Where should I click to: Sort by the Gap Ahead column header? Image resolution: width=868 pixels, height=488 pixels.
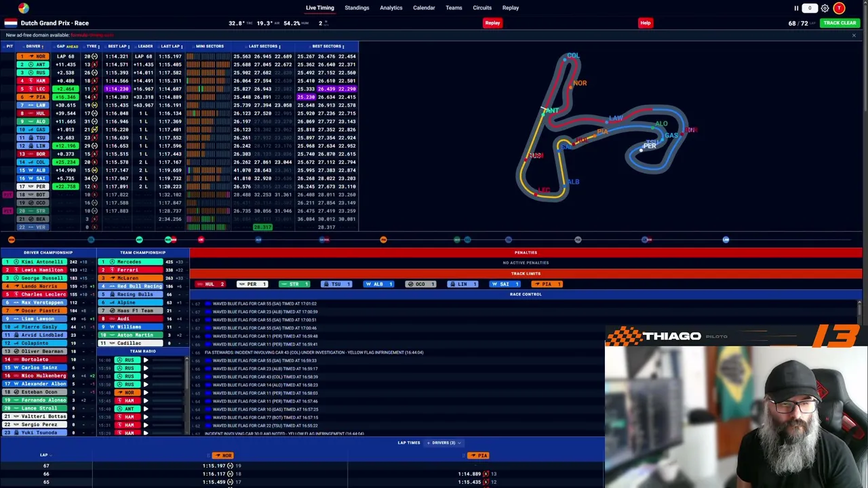68,46
